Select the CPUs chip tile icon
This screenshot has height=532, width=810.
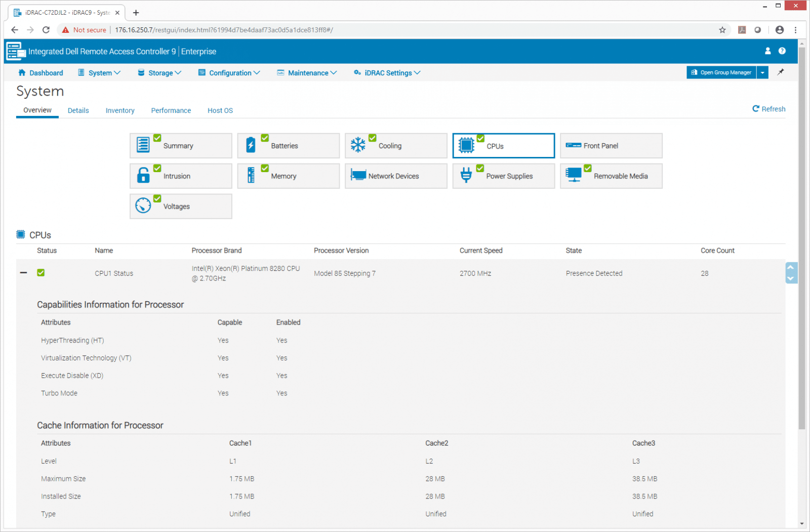(466, 146)
